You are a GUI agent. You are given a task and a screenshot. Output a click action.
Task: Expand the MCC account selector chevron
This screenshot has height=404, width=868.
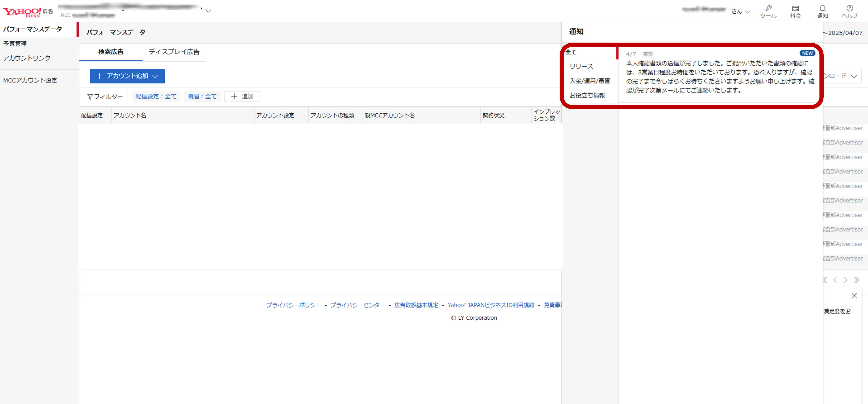coord(208,11)
